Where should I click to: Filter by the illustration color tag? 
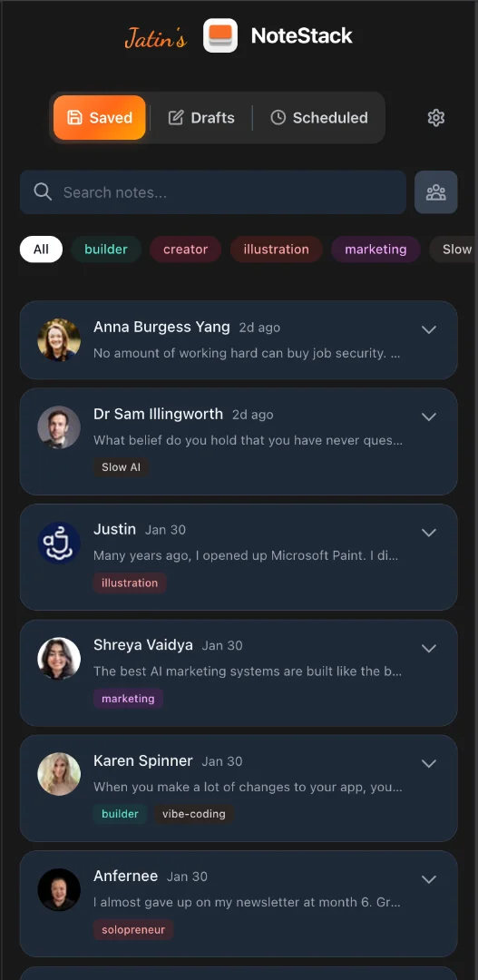pyautogui.click(x=276, y=250)
